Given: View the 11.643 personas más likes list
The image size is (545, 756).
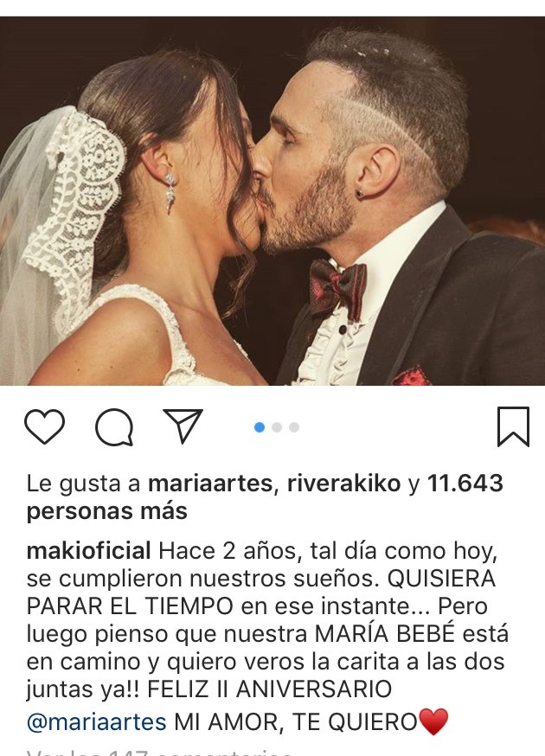Looking at the screenshot, I should click(265, 497).
